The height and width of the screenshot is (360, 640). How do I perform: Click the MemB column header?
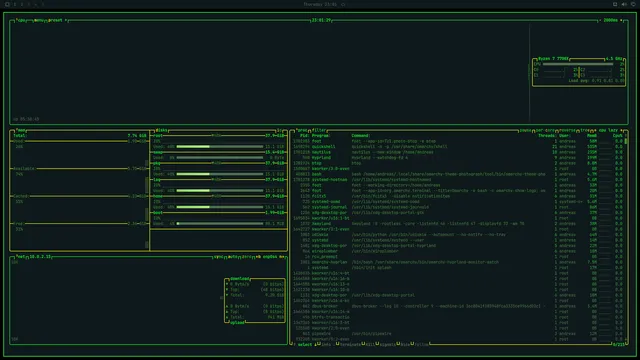coord(592,136)
